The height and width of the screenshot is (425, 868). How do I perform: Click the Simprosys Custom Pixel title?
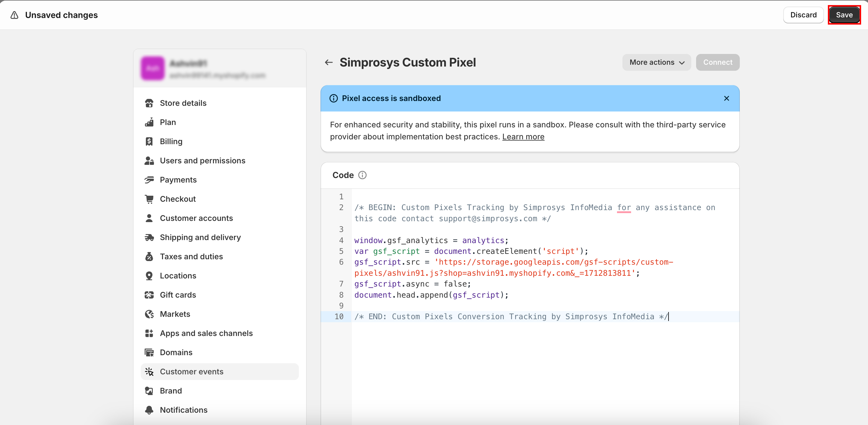(408, 62)
